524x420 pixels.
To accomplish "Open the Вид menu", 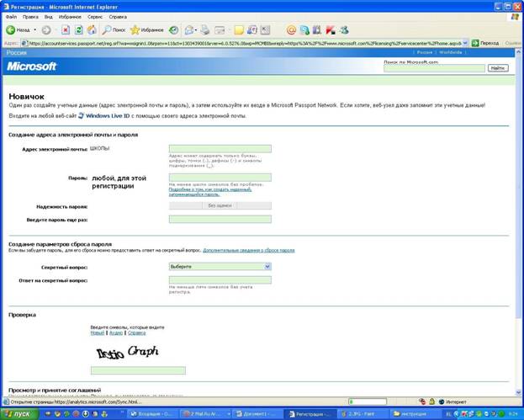I will tap(49, 17).
